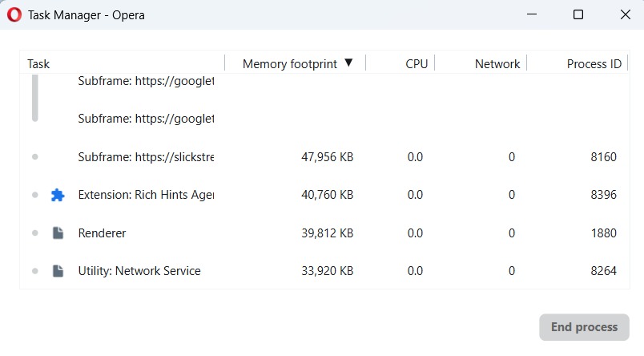Screen dimensions: 644x356
Task: Click the bullet beside Utility: Network Service
Action: point(35,271)
